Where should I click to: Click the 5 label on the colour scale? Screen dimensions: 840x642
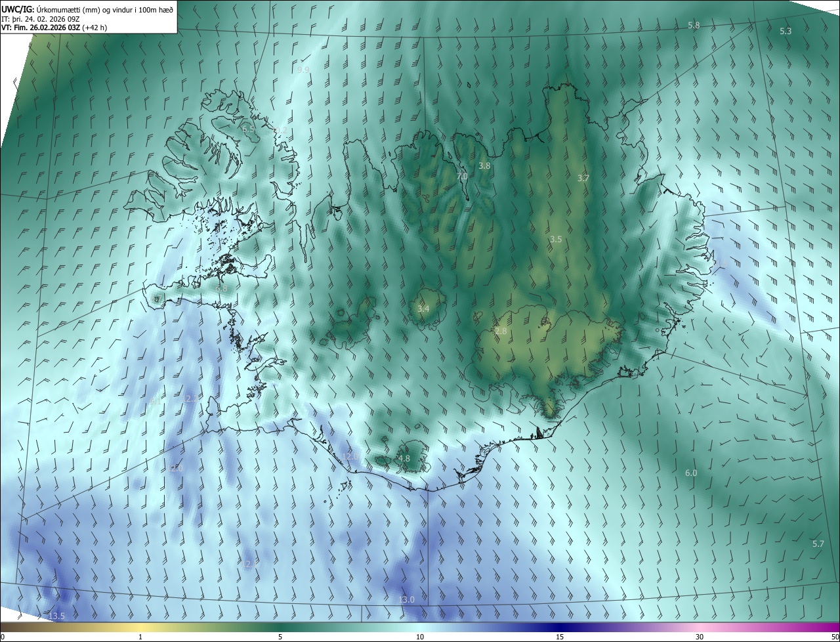(x=280, y=637)
